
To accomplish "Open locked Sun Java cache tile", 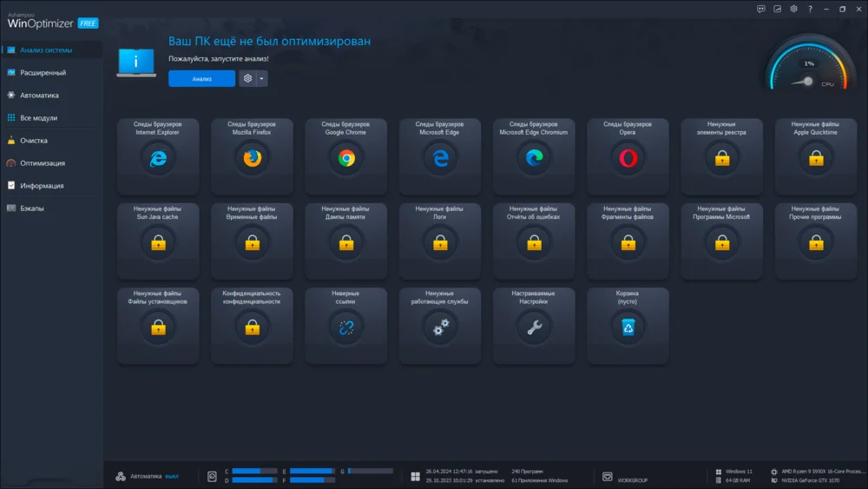I will 158,241.
